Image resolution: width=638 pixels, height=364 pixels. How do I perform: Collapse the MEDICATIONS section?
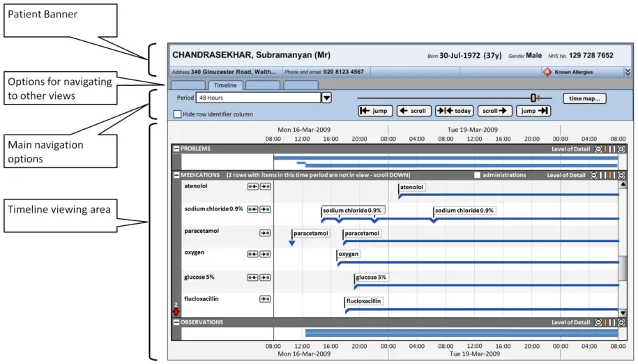click(x=176, y=176)
